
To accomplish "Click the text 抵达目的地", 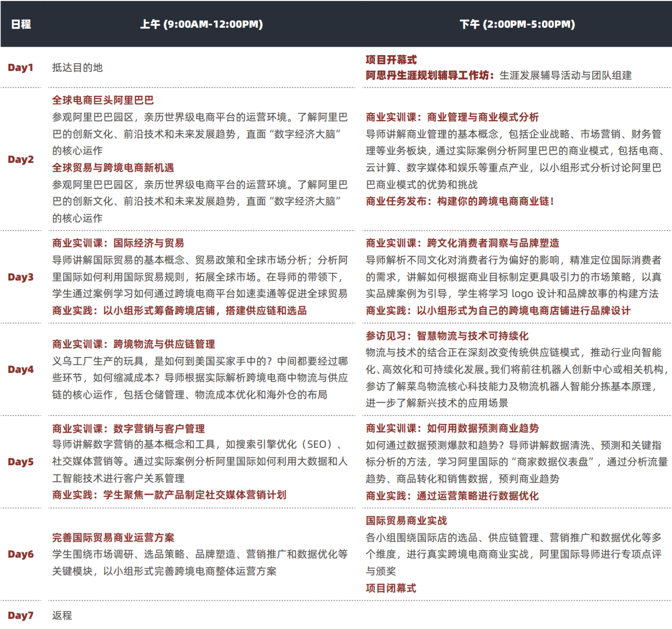I will (x=78, y=68).
